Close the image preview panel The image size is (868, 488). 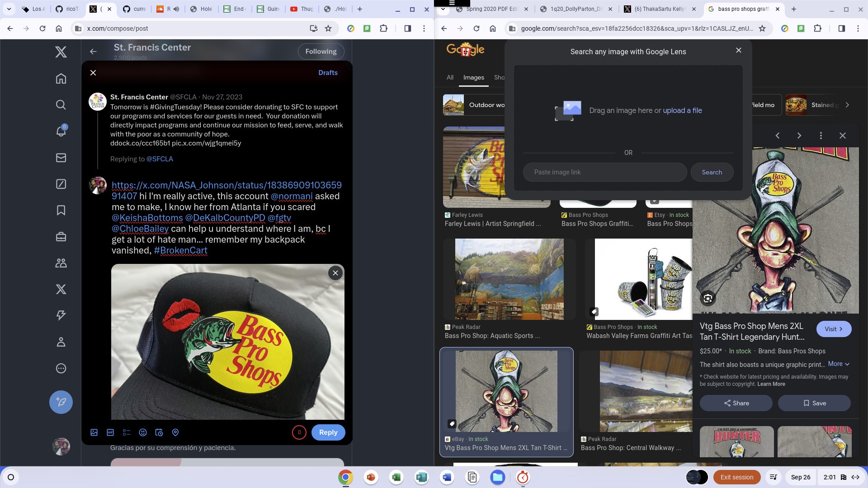coord(843,136)
